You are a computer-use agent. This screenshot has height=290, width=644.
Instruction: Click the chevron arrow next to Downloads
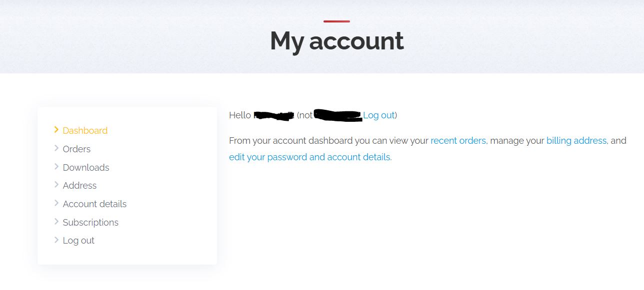[56, 167]
